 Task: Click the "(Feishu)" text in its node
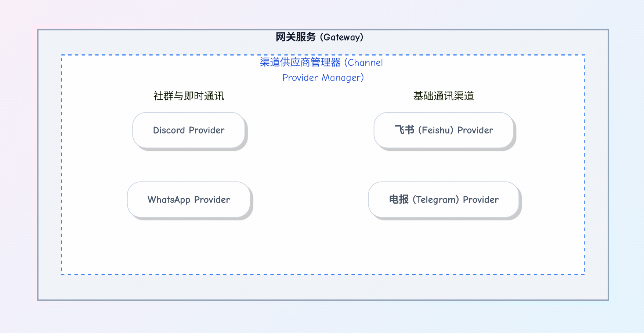point(436,130)
